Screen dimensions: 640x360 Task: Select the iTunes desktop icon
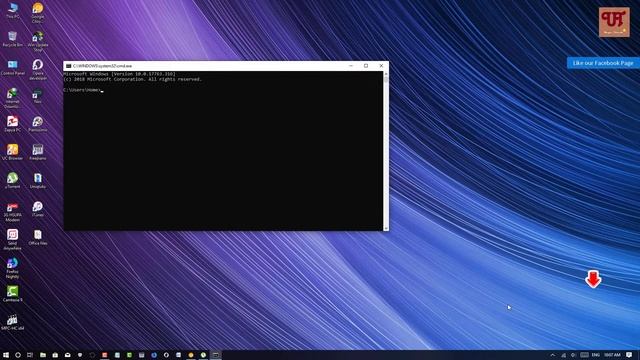pyautogui.click(x=38, y=209)
